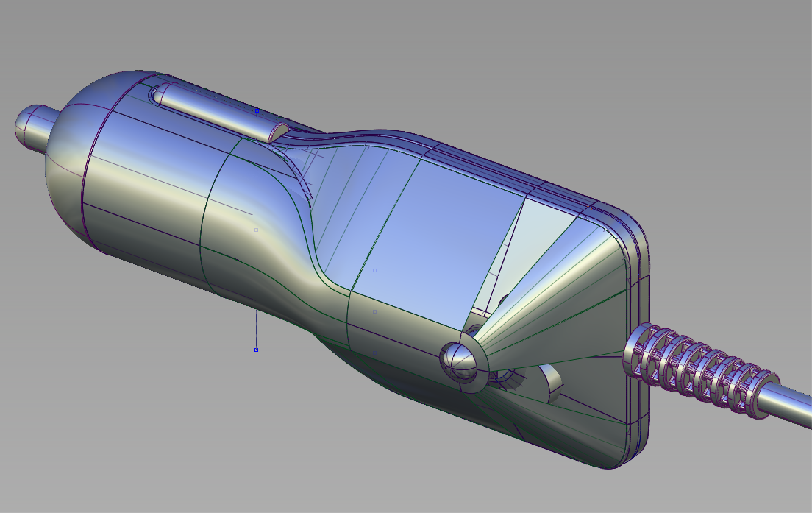
Task: Click the semicircular end of the spring clip
Action: 278,132
